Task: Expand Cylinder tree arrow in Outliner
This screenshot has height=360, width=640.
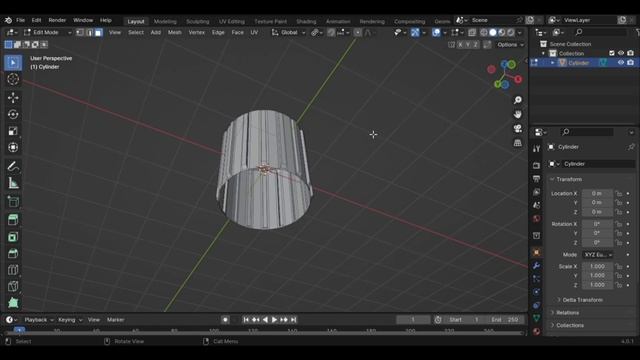Action: tap(553, 62)
